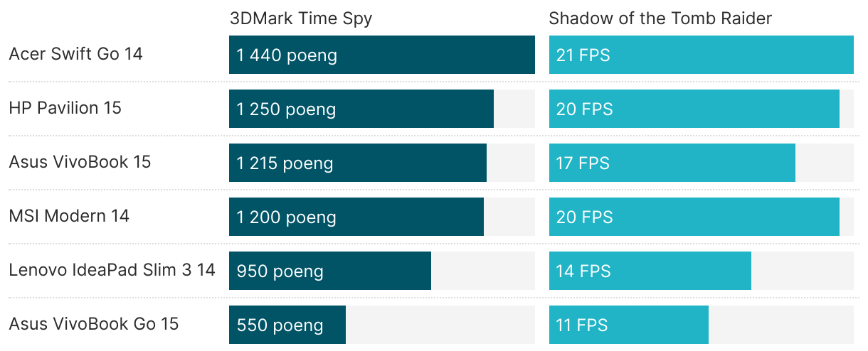Click MSI Modern 14's 20 FPS bar
This screenshot has height=351, width=868.
coord(694,217)
